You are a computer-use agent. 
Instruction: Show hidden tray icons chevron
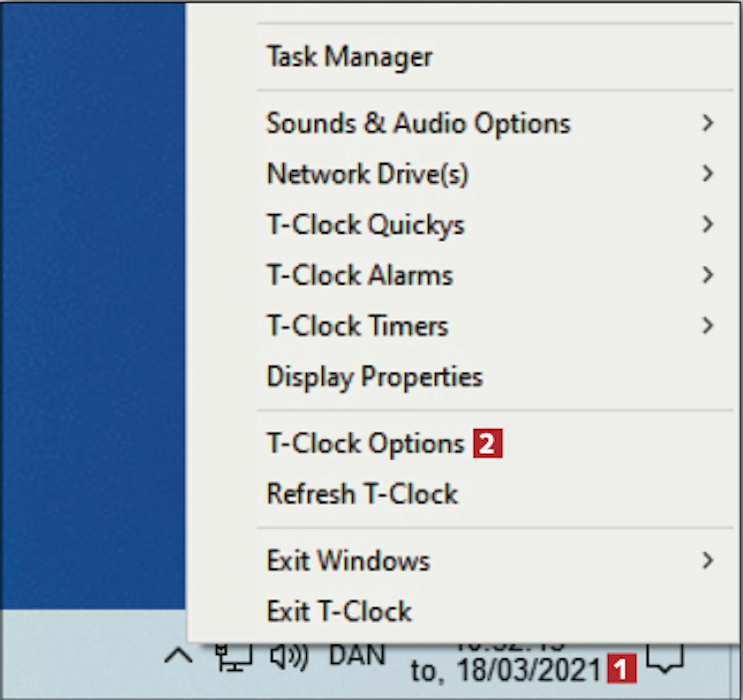178,656
